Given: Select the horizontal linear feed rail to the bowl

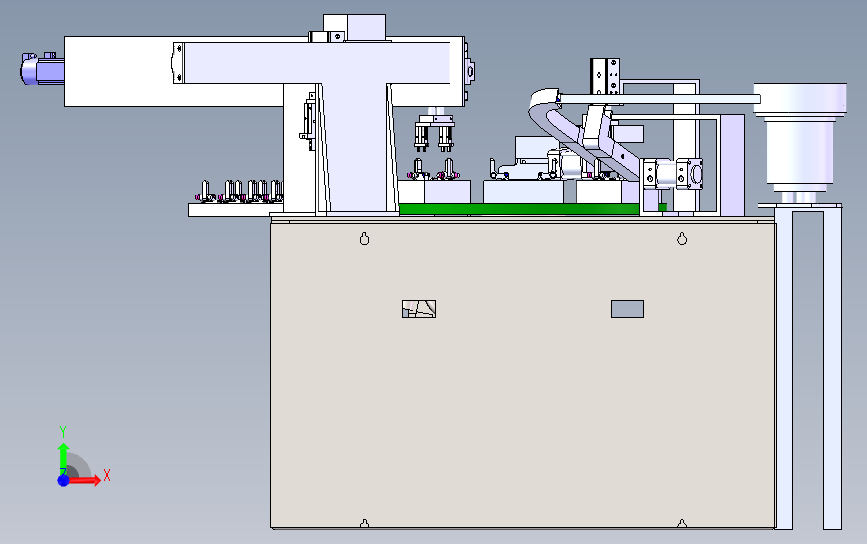Looking at the screenshot, I should [659, 99].
